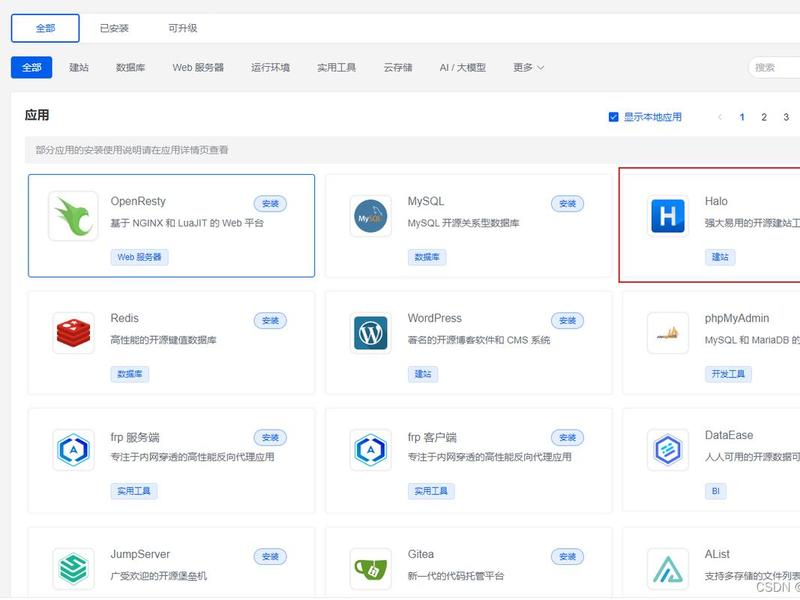
Task: Click the 数据库 tag on MySQL card
Action: pos(427,257)
